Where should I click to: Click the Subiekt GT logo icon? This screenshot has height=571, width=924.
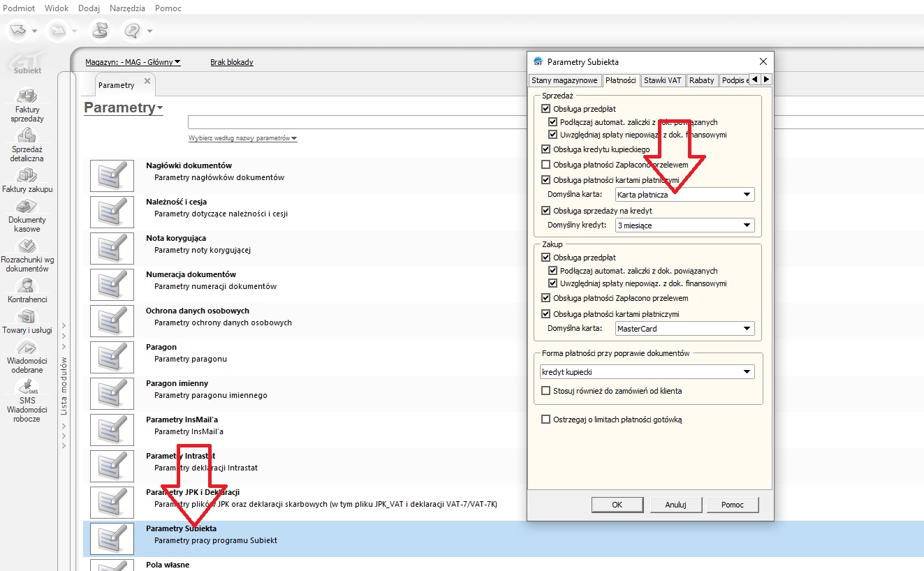(x=28, y=63)
